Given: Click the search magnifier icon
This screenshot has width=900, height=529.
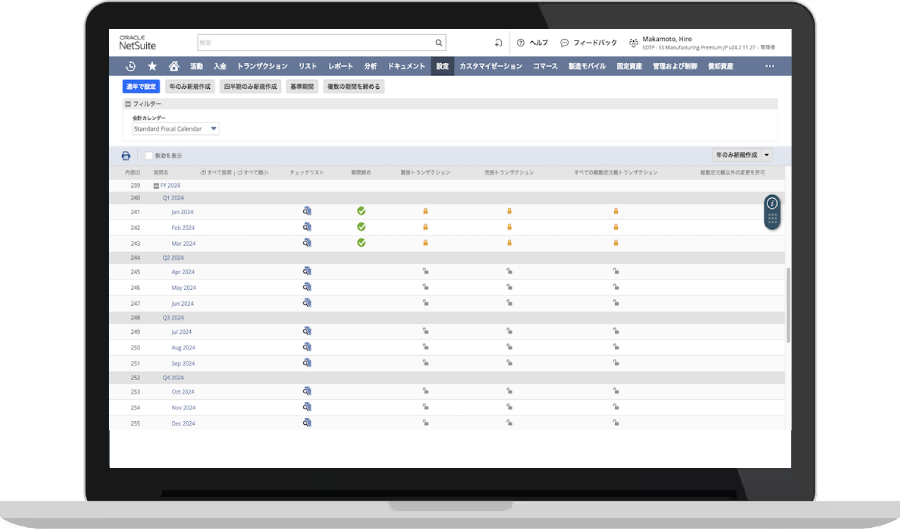Looking at the screenshot, I should coord(439,42).
